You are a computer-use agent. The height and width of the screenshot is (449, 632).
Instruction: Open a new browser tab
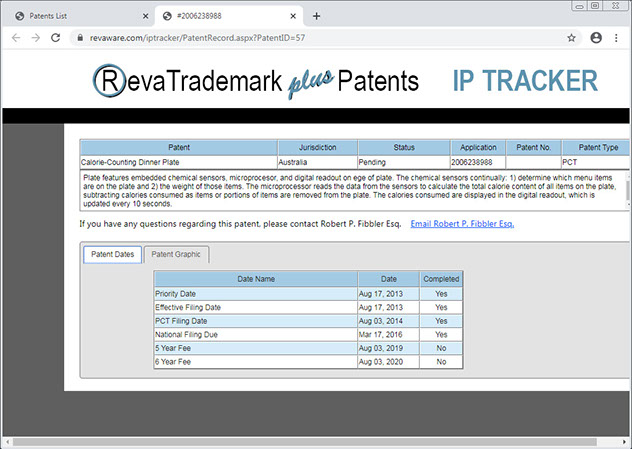tap(317, 15)
